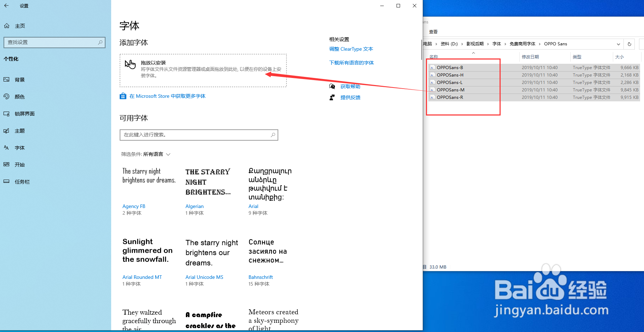Go to 颜色 settings page
Screen dimensions: 644x332
point(20,97)
